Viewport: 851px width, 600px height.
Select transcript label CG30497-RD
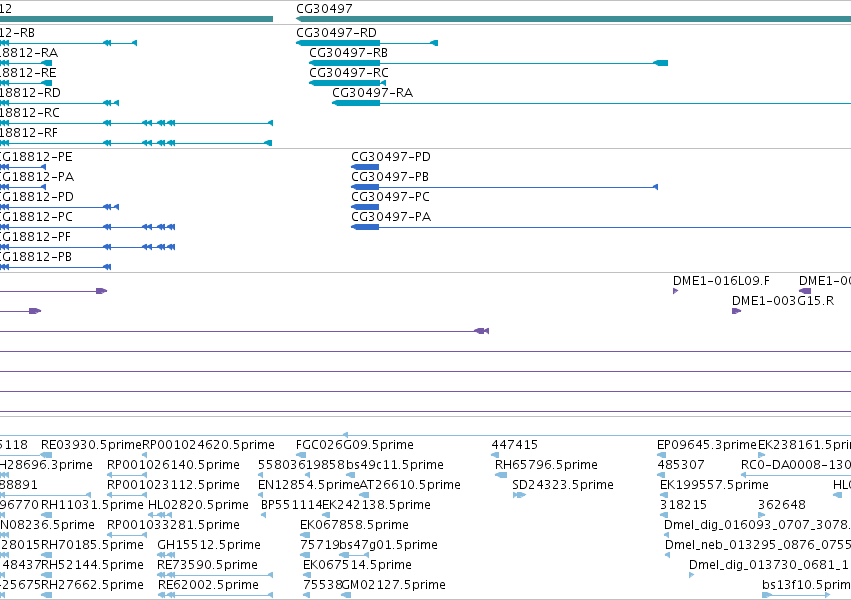[x=336, y=33]
